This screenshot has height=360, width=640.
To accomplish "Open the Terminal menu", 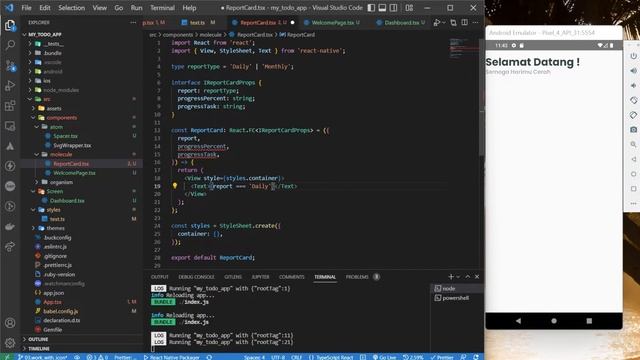I will (162, 8).
